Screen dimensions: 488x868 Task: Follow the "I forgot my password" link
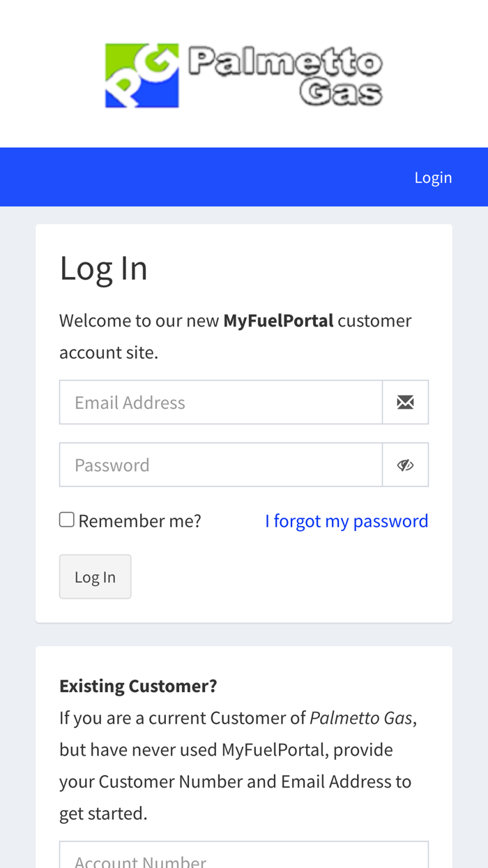coord(346,521)
